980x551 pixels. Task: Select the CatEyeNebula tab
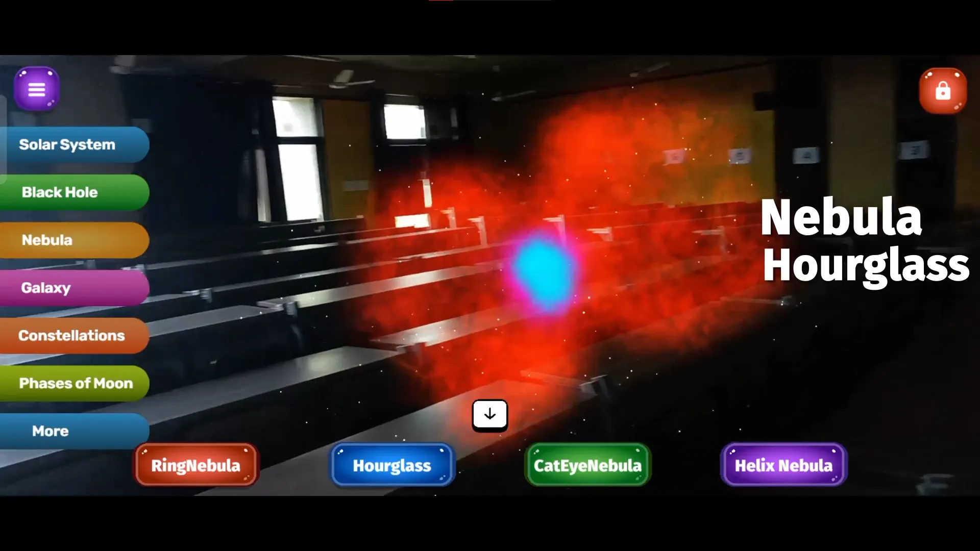(587, 465)
